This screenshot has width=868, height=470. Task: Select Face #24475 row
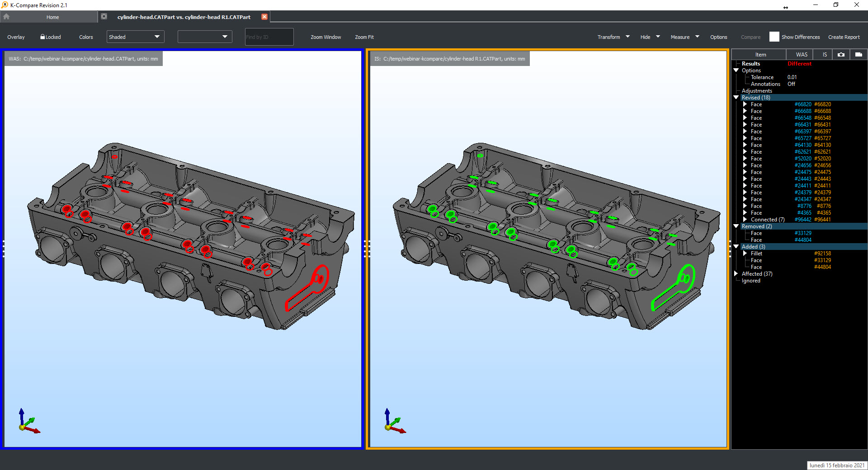(x=799, y=172)
